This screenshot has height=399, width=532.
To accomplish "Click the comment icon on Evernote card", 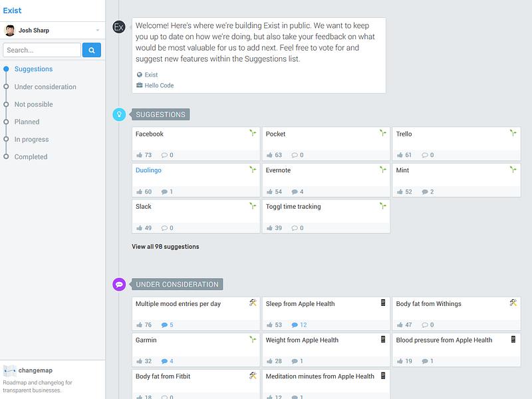I will 295,192.
